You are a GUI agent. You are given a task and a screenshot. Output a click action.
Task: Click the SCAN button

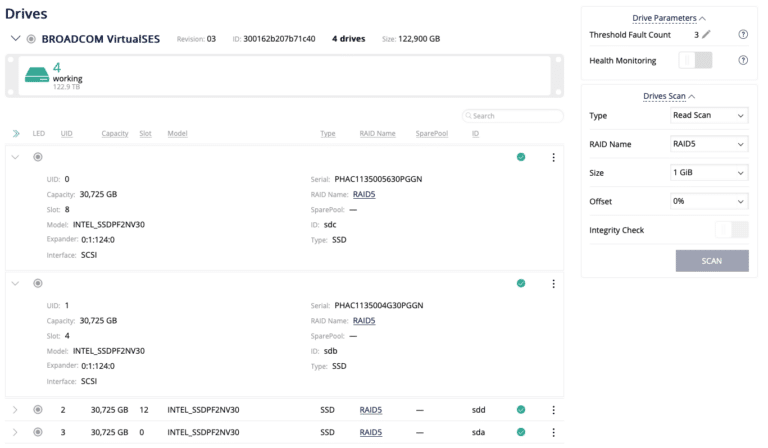point(712,261)
